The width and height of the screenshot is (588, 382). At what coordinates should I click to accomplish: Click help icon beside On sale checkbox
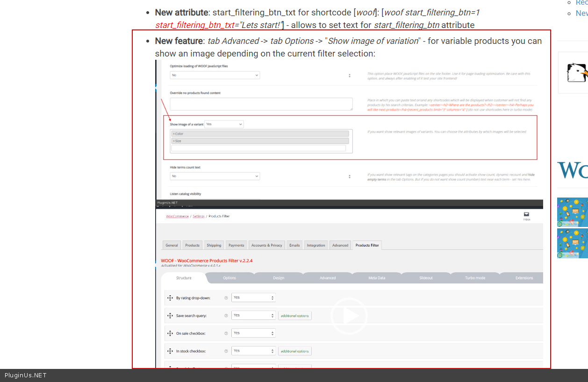tap(226, 333)
